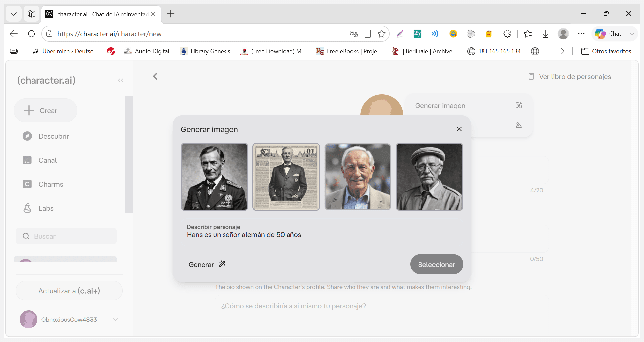Choose the smiling white-haired man color portrait
644x342 pixels.
click(x=358, y=177)
